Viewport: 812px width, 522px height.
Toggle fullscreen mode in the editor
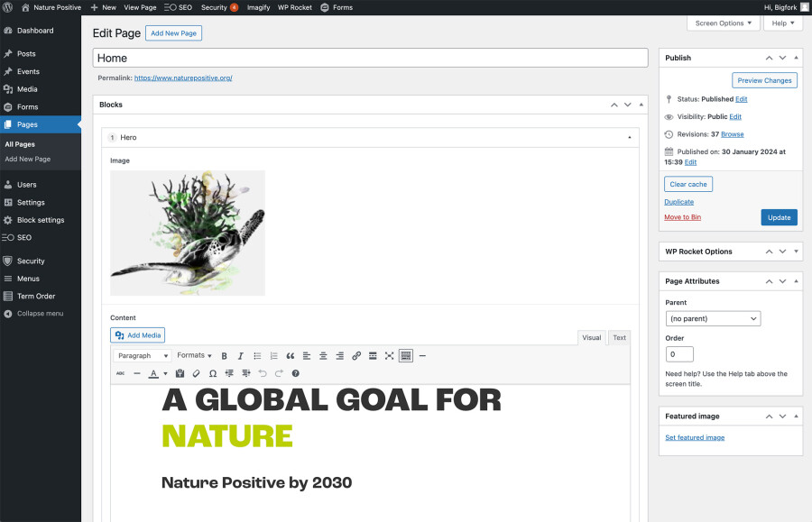pyautogui.click(x=389, y=355)
